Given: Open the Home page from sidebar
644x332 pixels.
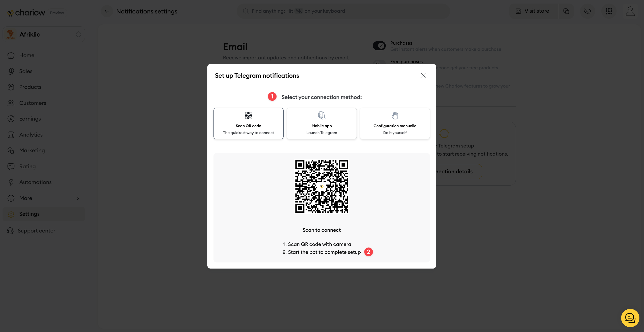Looking at the screenshot, I should [x=27, y=55].
